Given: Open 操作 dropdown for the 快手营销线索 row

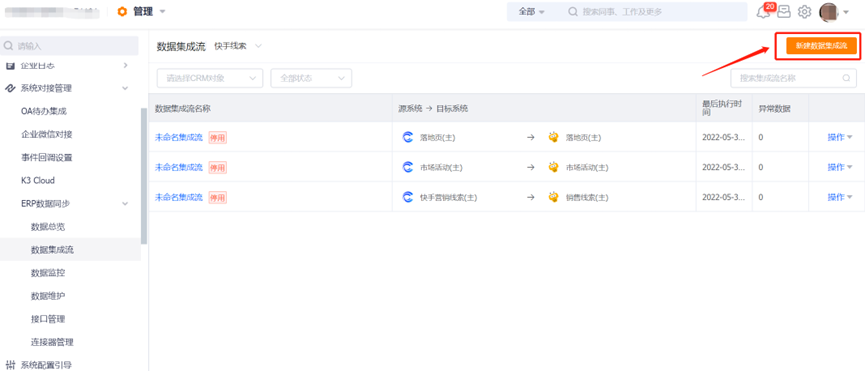Looking at the screenshot, I should point(840,197).
